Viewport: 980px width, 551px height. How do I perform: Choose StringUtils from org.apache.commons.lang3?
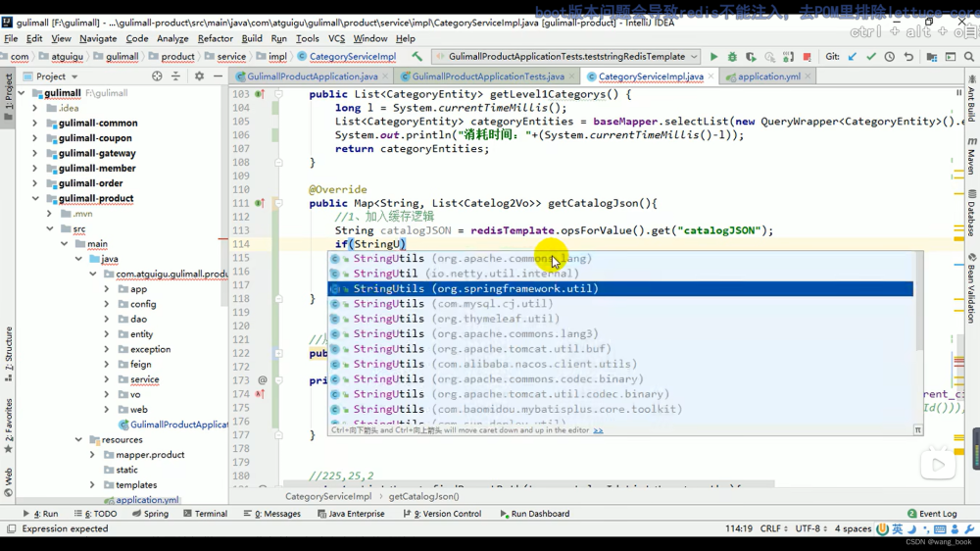pyautogui.click(x=620, y=334)
